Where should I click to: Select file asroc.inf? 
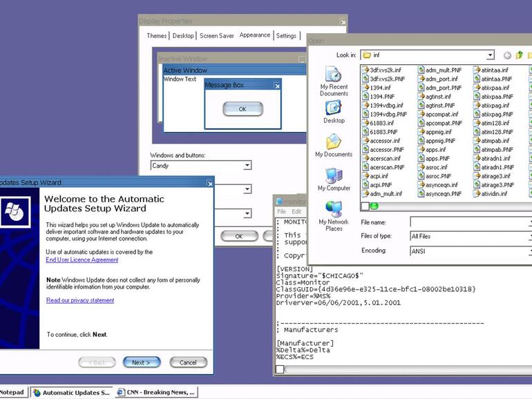[433, 167]
